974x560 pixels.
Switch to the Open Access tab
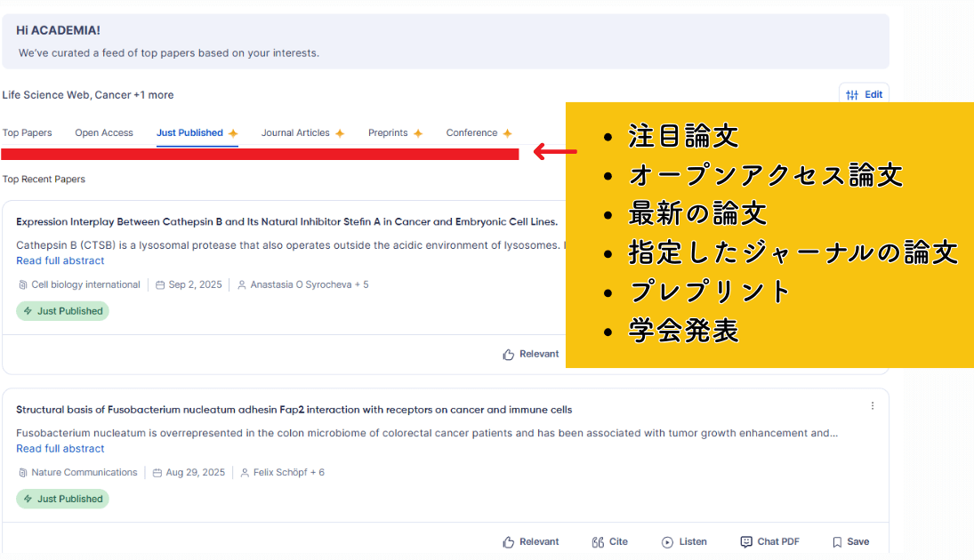(x=104, y=132)
